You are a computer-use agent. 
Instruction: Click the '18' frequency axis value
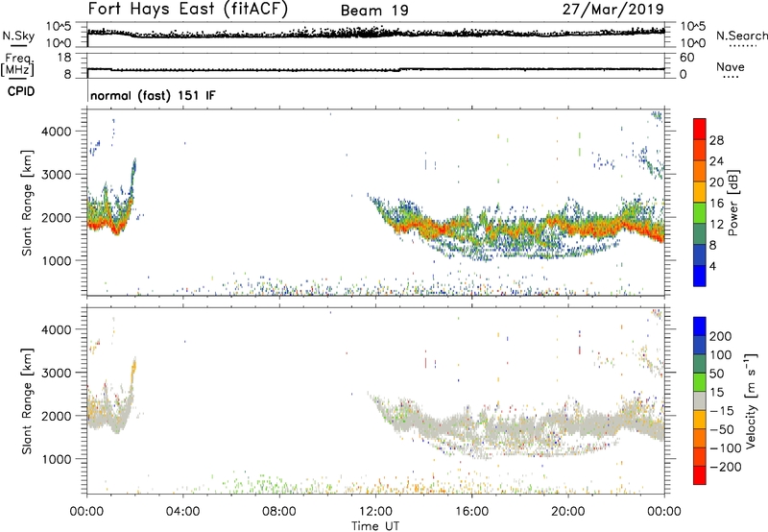64,58
